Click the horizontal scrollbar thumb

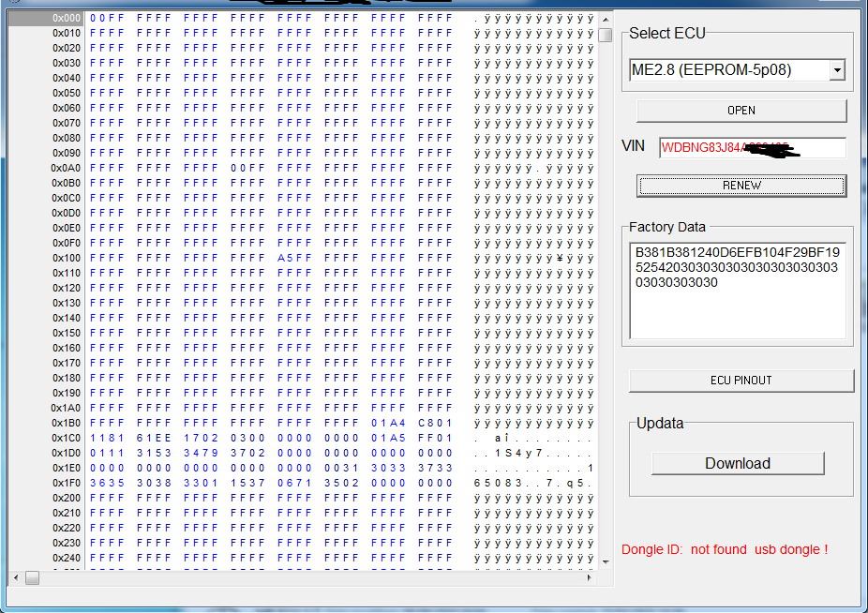pyautogui.click(x=32, y=578)
